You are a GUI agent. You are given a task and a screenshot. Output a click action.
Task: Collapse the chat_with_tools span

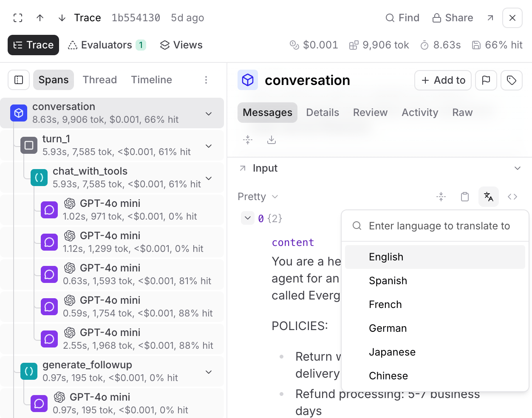(x=209, y=178)
